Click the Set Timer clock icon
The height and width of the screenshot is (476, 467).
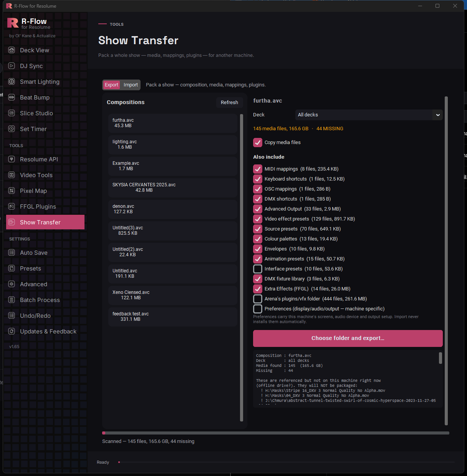pos(12,129)
